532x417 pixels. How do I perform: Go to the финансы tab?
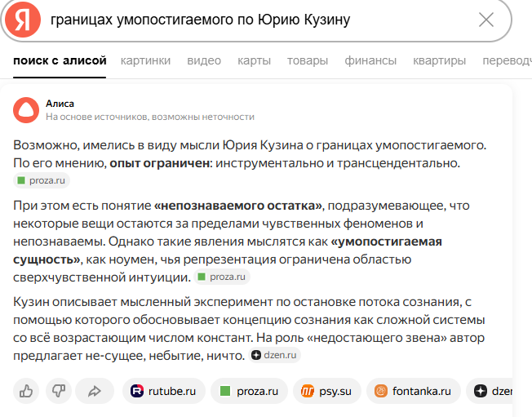point(370,60)
